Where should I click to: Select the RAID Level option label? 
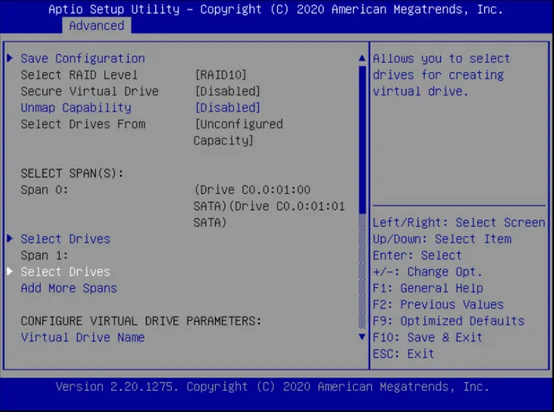tap(79, 75)
